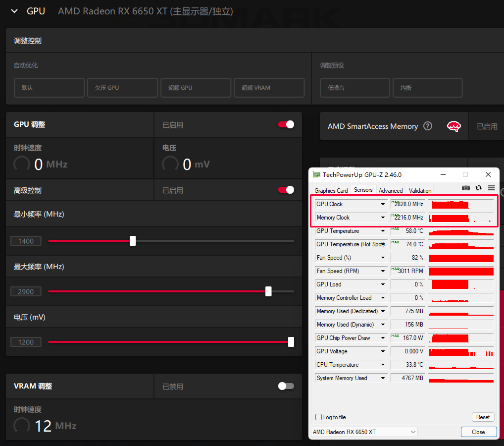Open the Memory Controller Load dropdown

[x=383, y=298]
